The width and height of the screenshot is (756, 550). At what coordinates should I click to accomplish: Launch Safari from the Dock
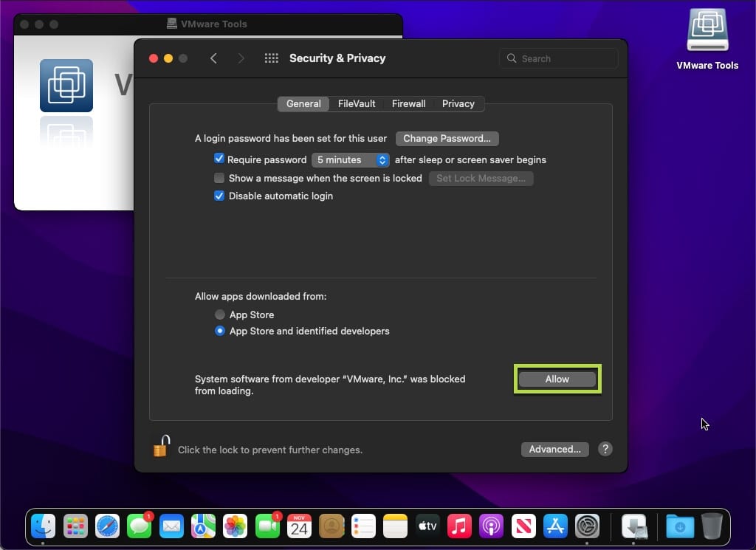107,526
